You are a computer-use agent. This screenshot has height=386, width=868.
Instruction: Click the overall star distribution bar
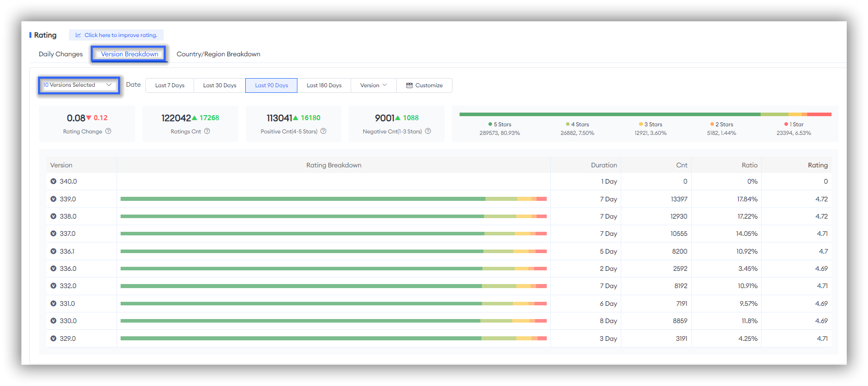coord(645,114)
